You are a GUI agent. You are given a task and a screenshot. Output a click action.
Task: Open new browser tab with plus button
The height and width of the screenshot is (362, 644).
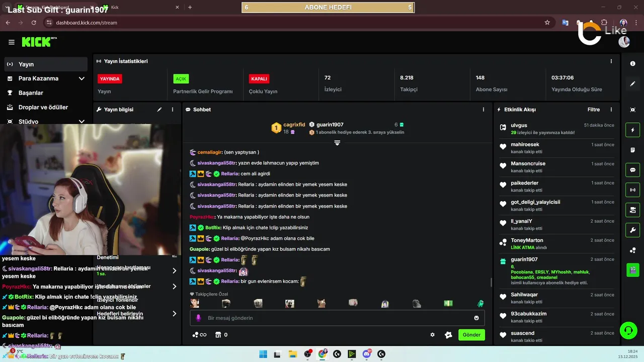tap(190, 7)
